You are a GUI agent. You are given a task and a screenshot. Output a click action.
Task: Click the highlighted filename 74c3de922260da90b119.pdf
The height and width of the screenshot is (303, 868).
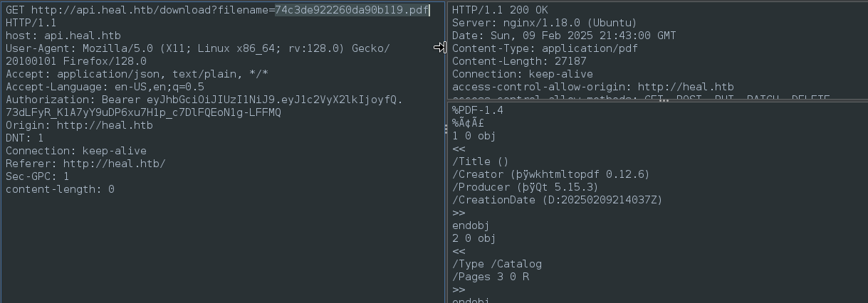[352, 10]
